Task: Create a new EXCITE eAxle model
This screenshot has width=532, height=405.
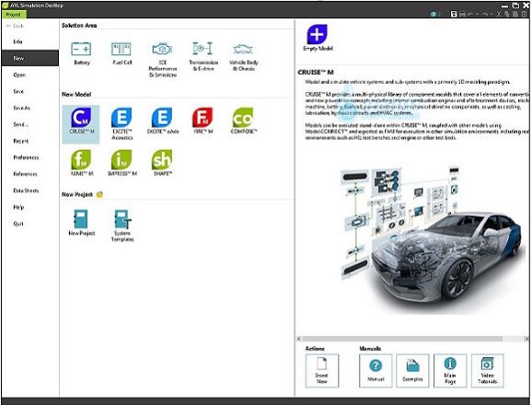Action: pos(163,121)
